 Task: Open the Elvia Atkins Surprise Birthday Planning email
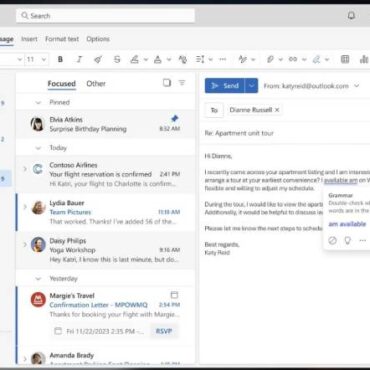click(106, 124)
